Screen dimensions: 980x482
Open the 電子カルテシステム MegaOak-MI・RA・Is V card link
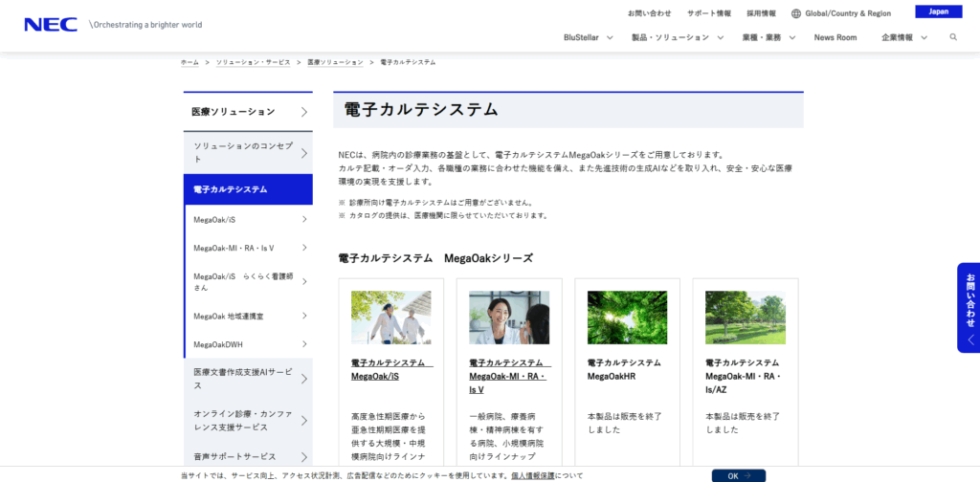[509, 376]
